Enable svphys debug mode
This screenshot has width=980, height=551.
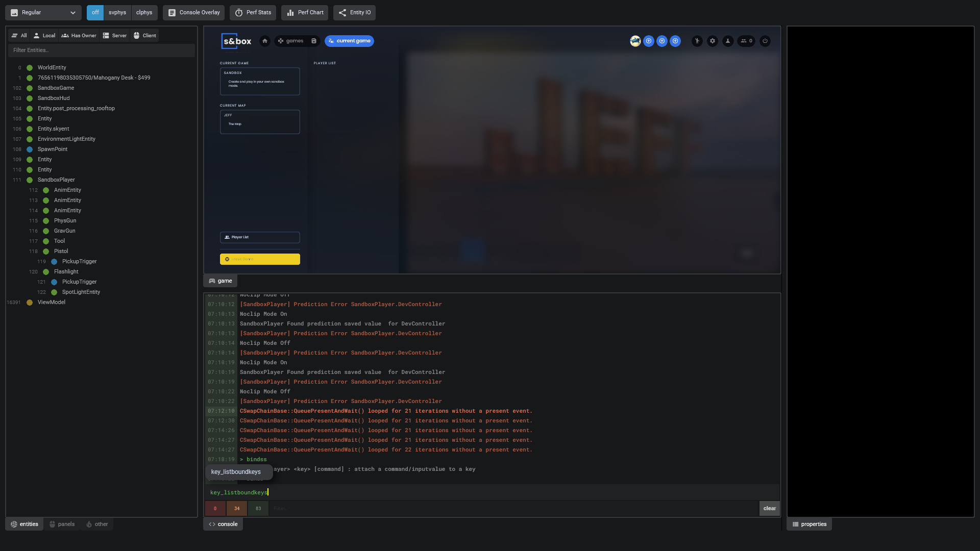117,12
